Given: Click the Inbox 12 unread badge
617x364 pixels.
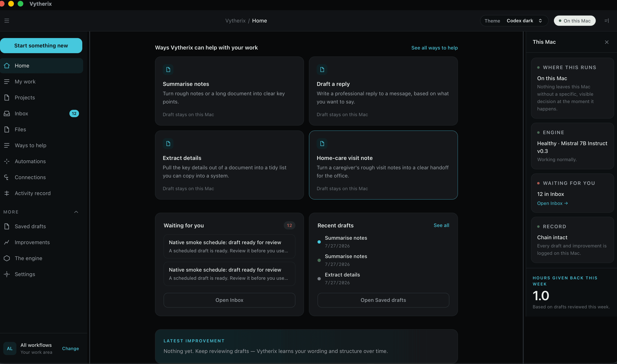Looking at the screenshot, I should pos(74,113).
